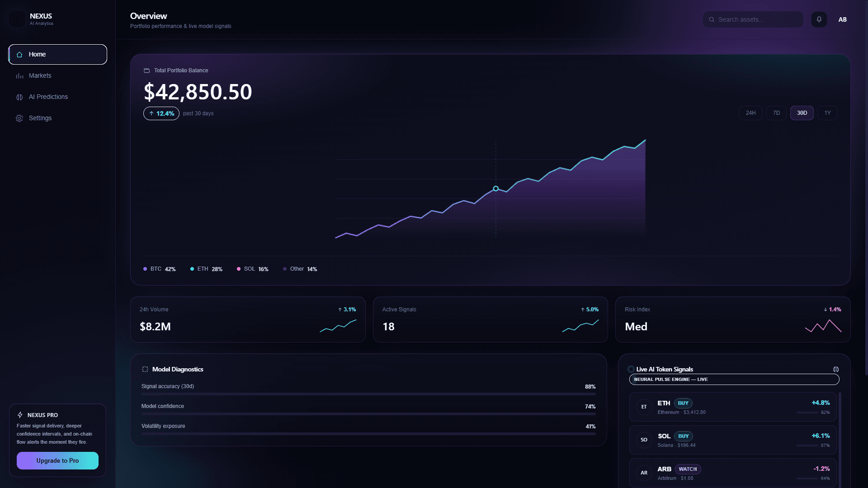The image size is (868, 488).
Task: Open Settings from the sidebar
Action: [x=58, y=118]
